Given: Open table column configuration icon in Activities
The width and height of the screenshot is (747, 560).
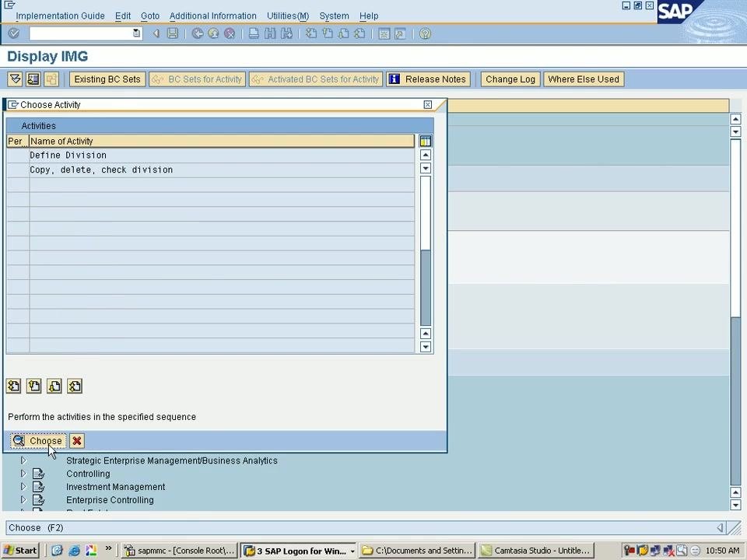Looking at the screenshot, I should click(x=426, y=141).
